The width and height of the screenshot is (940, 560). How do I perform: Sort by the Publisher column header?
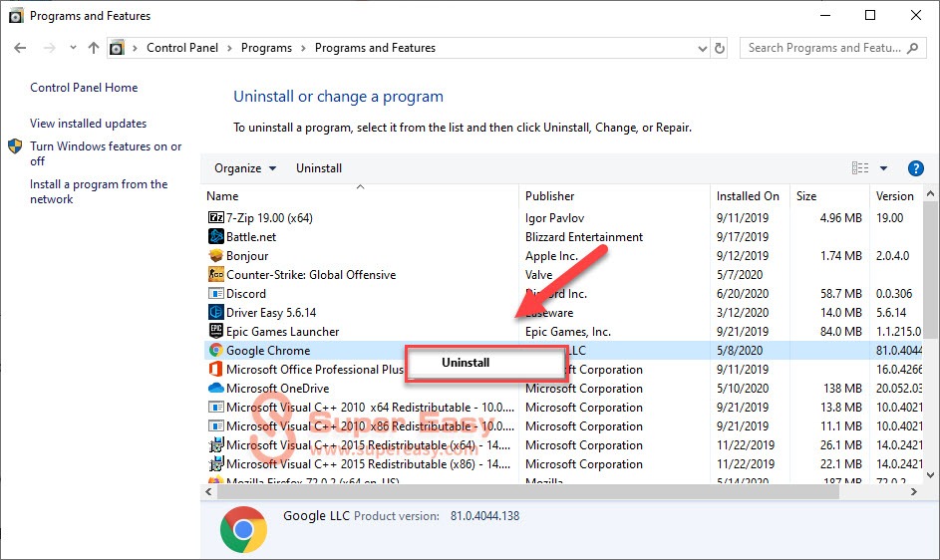549,196
